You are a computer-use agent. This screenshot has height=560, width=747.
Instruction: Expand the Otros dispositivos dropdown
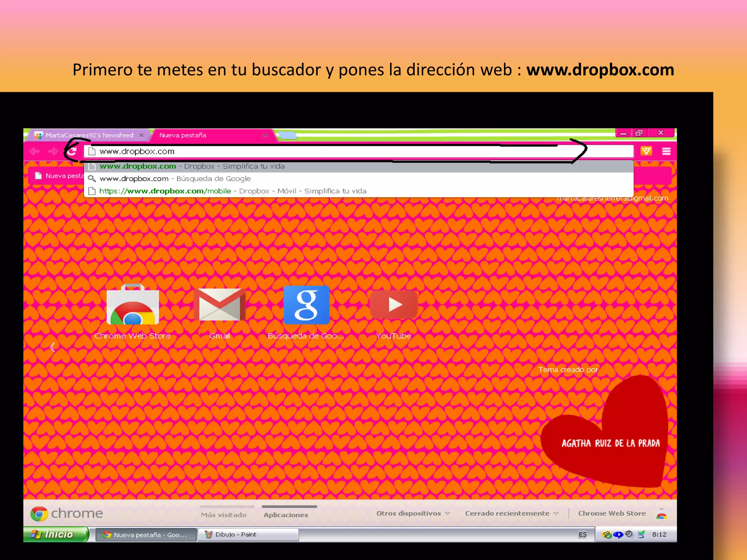pos(413,513)
